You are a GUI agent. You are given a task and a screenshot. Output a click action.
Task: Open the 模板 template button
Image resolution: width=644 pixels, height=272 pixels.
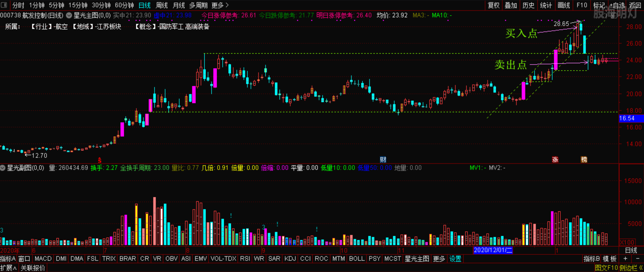pos(610,259)
